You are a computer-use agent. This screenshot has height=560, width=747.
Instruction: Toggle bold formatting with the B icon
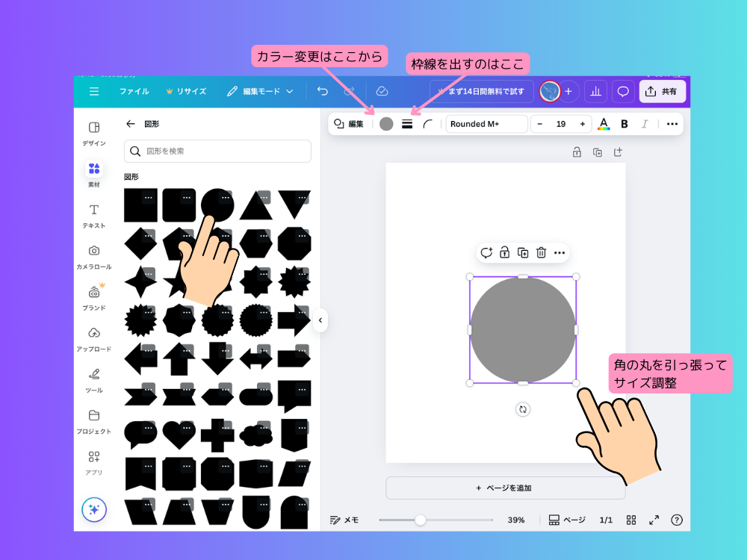(x=624, y=124)
